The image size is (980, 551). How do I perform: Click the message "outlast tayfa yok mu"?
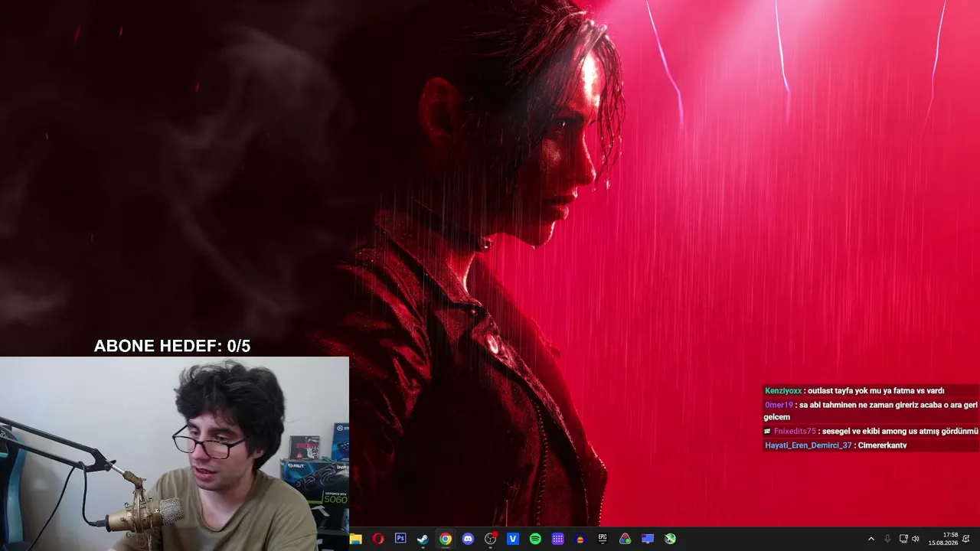pyautogui.click(x=843, y=390)
